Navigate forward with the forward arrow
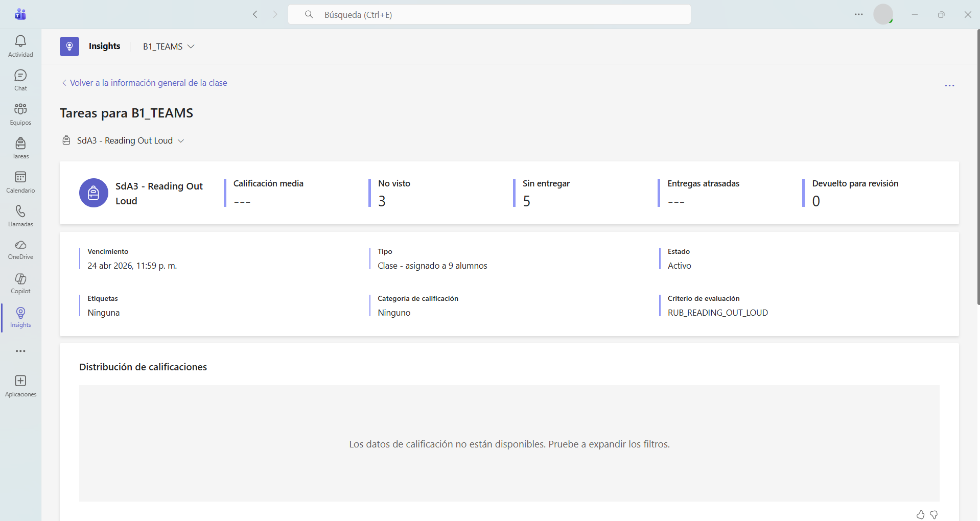Screen dimensions: 980x521 275,14
